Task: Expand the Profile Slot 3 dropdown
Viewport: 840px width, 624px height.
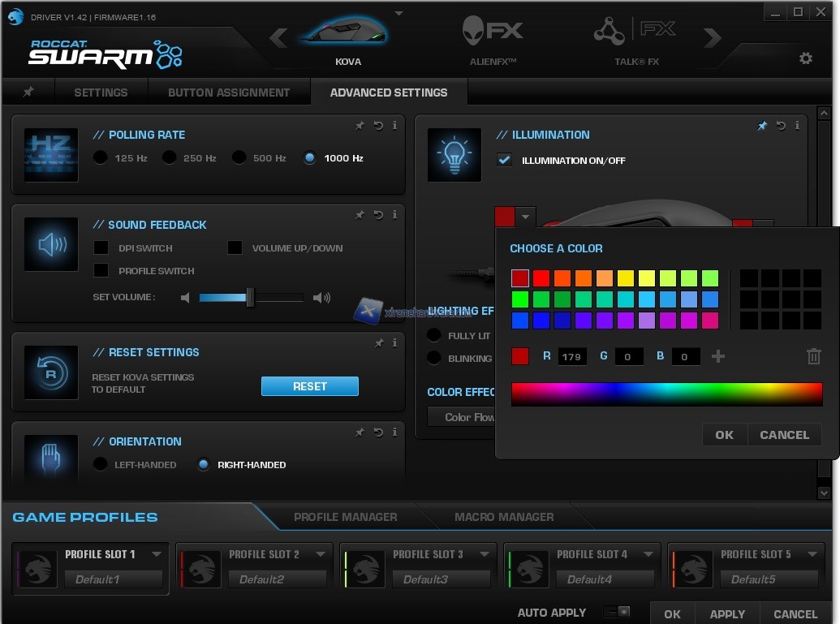Action: click(x=485, y=554)
